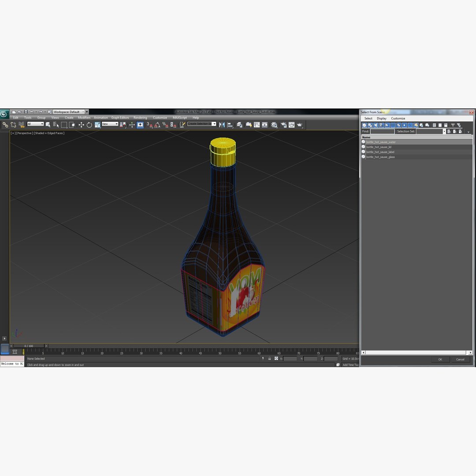Open the Rendering menu
The height and width of the screenshot is (476, 476).
click(140, 118)
